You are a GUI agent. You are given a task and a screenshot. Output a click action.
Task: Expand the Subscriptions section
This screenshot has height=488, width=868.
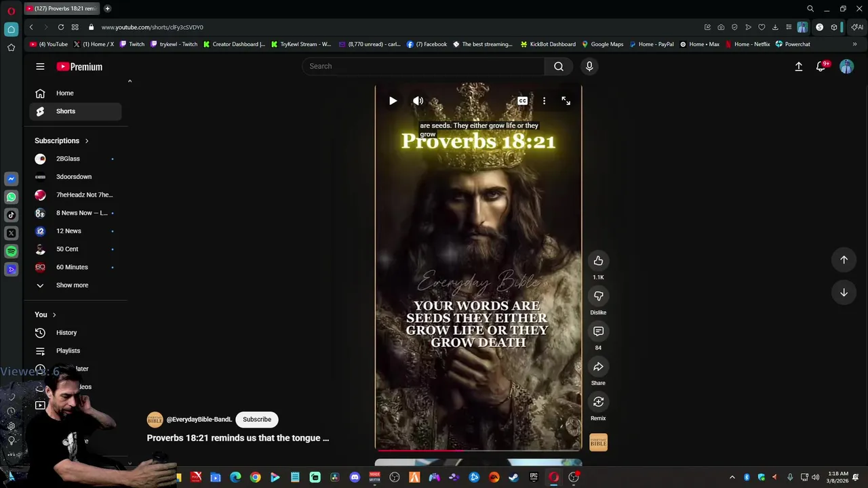tap(62, 141)
